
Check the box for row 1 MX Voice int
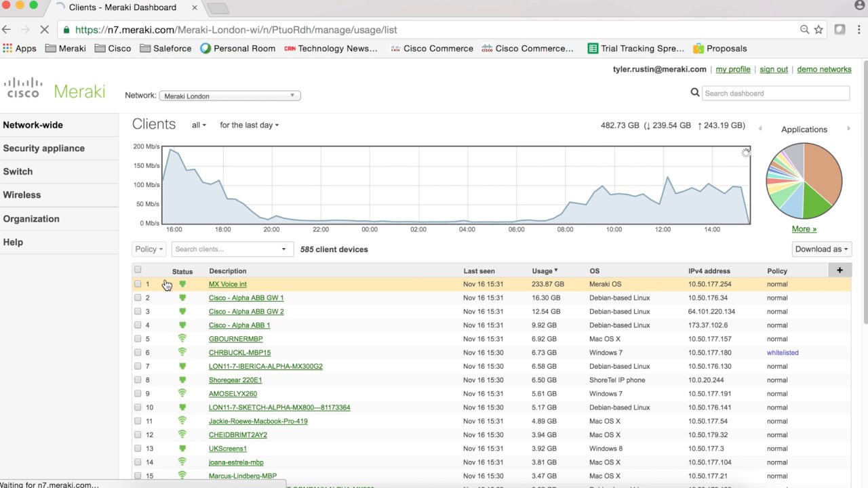(138, 284)
